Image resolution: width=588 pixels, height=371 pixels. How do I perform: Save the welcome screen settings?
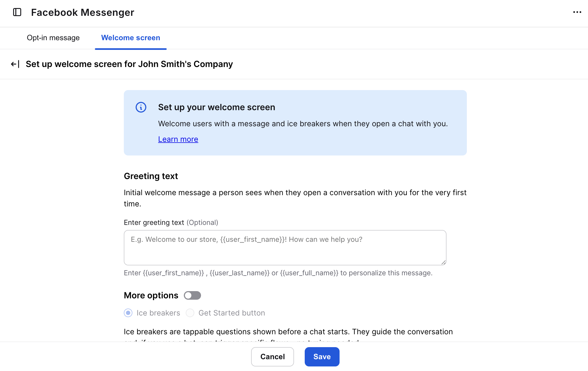[x=322, y=357]
